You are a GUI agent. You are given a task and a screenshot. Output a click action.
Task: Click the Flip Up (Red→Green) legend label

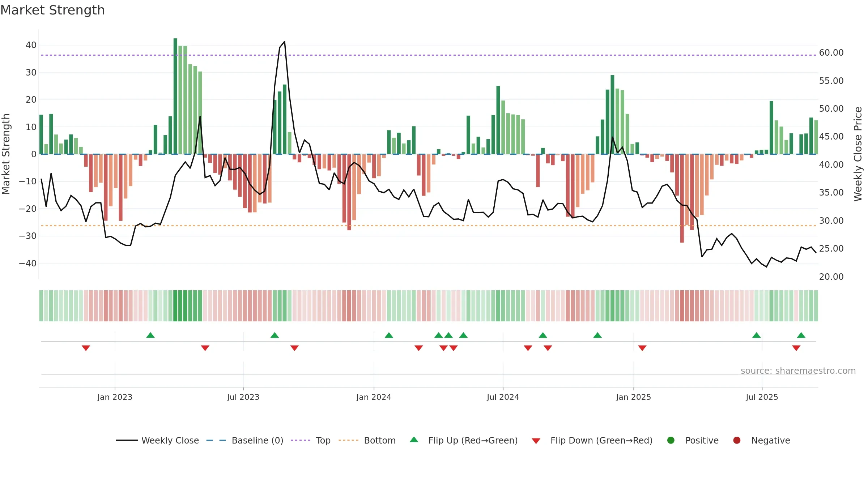pyautogui.click(x=473, y=440)
